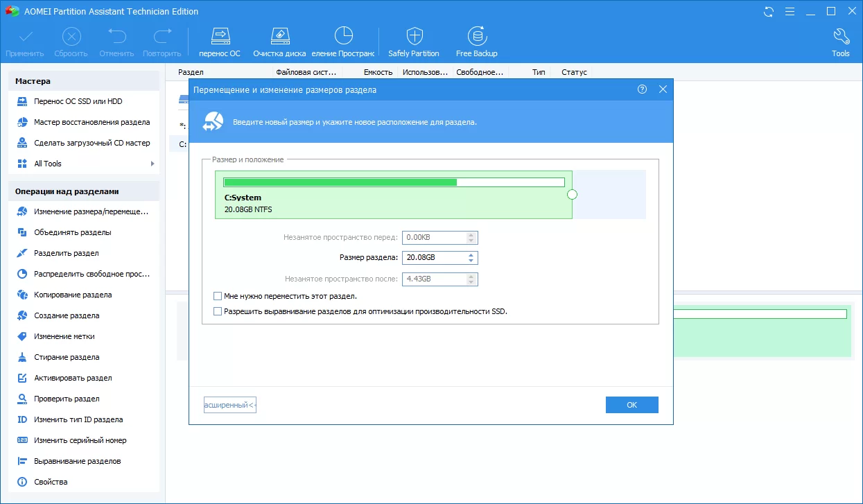863x504 pixels.
Task: Check 'Мне нужно переместить этот раздел'
Action: click(218, 296)
